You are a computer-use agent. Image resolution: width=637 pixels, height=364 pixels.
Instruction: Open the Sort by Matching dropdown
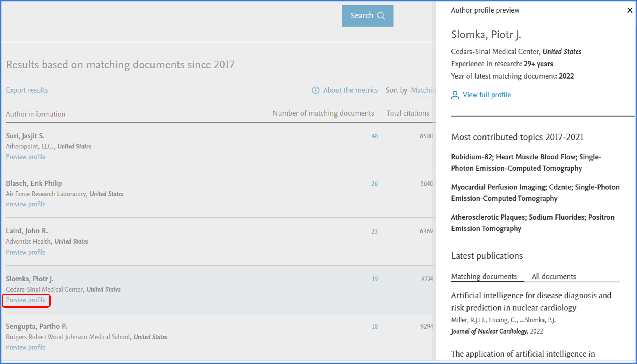423,90
